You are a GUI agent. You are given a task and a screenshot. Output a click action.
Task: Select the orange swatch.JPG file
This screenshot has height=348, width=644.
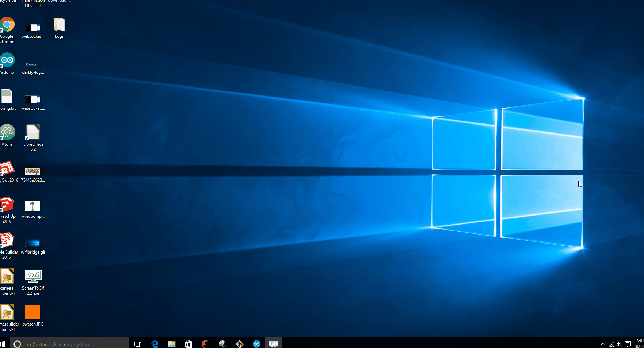33,315
